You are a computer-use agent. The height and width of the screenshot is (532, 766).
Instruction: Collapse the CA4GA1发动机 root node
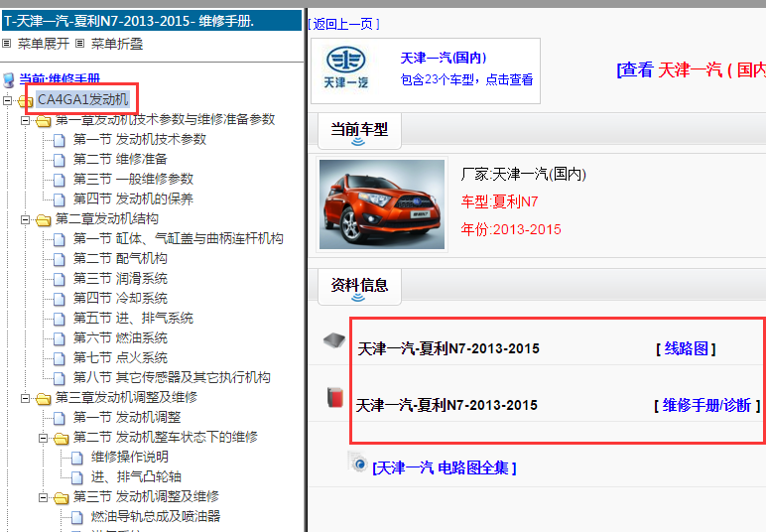tap(7, 100)
